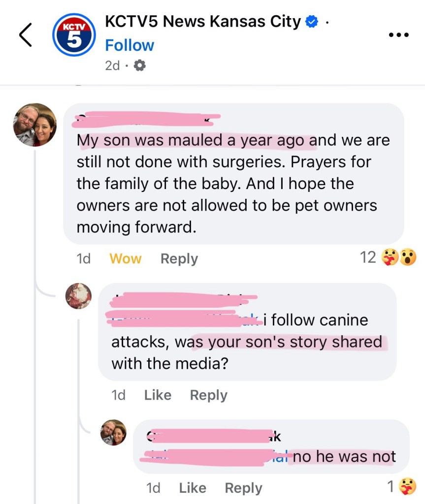
Task: Tap the back arrow icon
Action: (x=26, y=35)
